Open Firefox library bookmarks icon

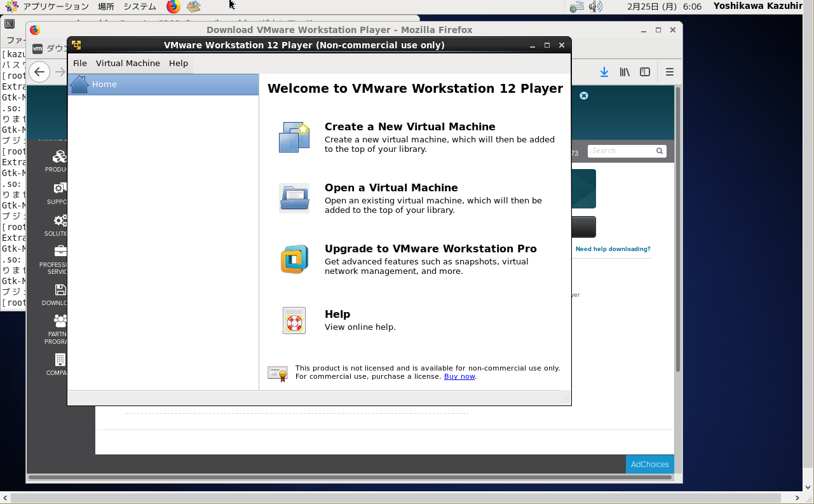pyautogui.click(x=625, y=72)
